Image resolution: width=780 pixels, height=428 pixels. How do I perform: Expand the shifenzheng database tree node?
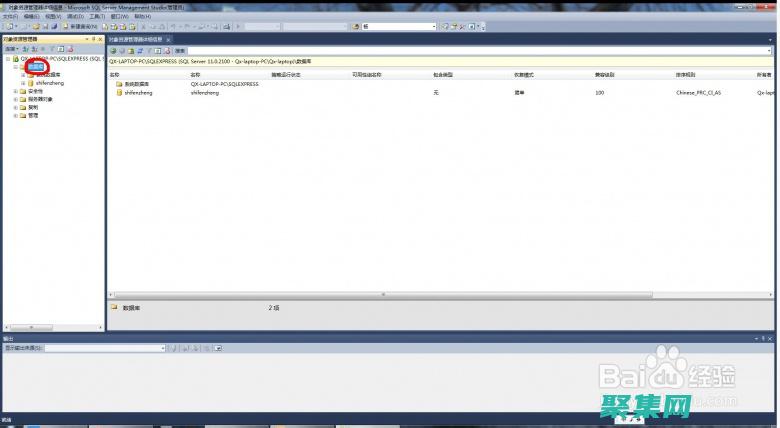coord(23,83)
